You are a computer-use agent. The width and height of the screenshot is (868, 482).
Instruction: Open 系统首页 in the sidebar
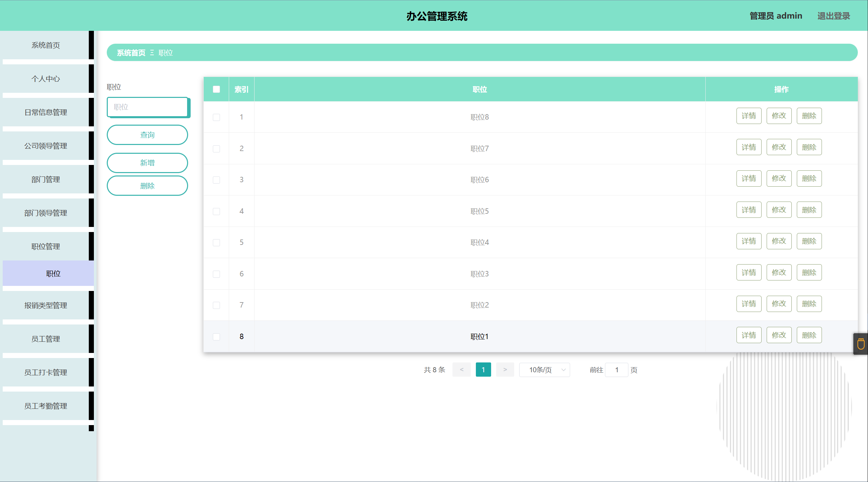(46, 45)
